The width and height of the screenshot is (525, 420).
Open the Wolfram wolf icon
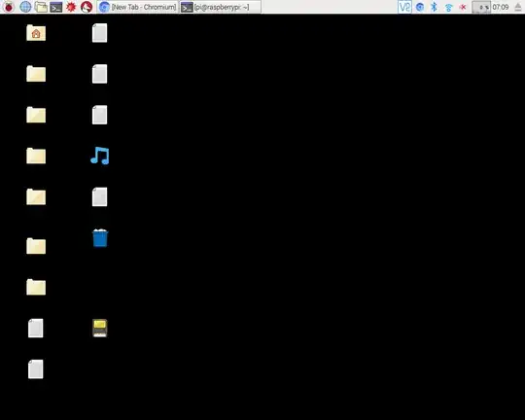pos(87,7)
